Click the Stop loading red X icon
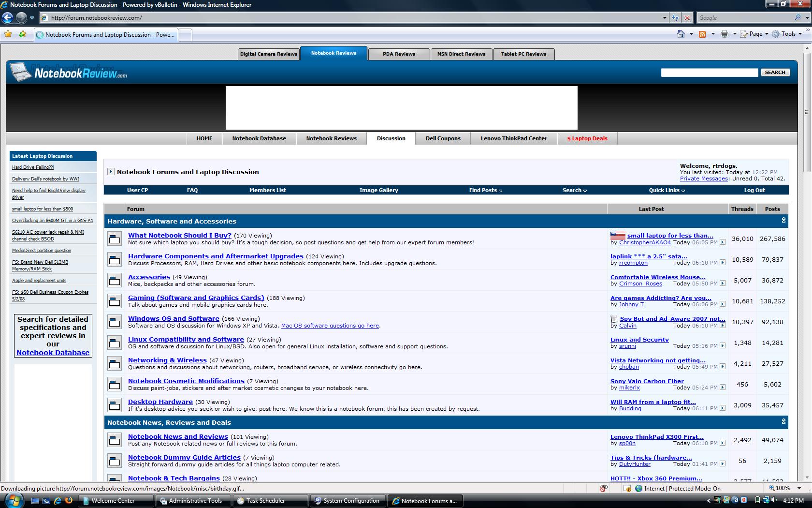 [x=687, y=18]
